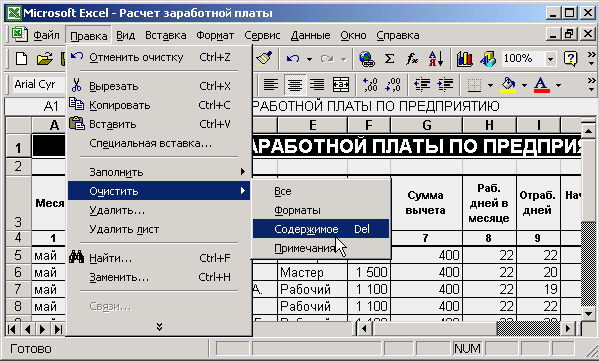
Task: Click Decrease Indent icon
Action: pyautogui.click(x=422, y=84)
